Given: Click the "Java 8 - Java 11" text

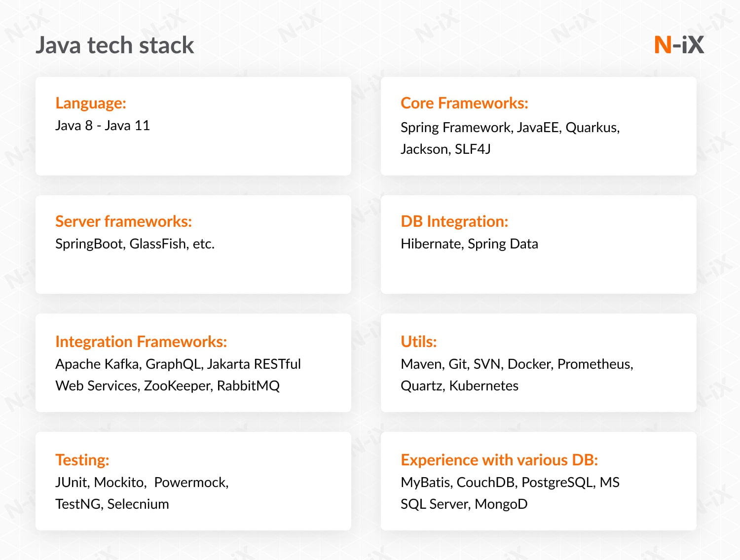Looking at the screenshot, I should pos(103,126).
